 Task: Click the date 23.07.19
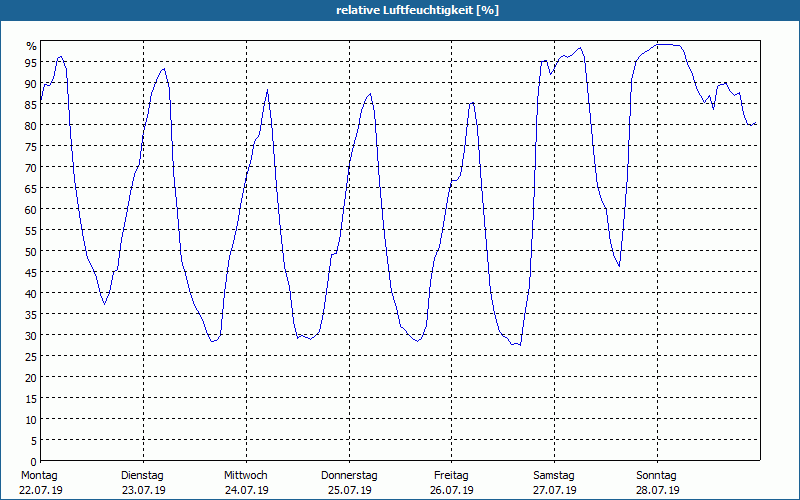tap(144, 490)
